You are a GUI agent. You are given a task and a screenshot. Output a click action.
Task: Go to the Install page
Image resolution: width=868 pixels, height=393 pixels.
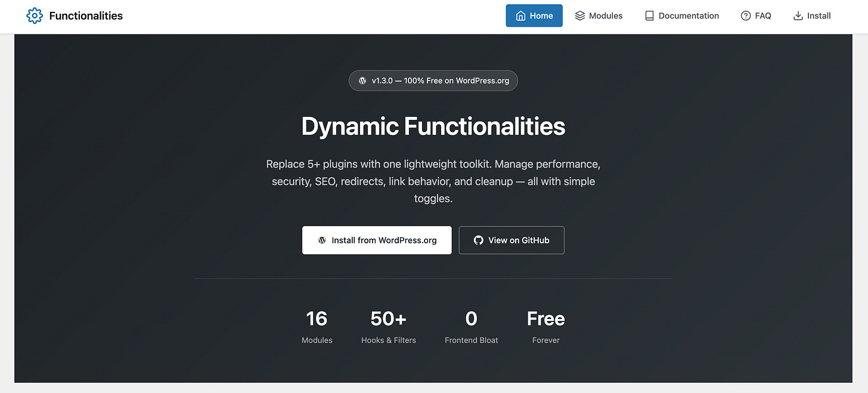pos(812,16)
